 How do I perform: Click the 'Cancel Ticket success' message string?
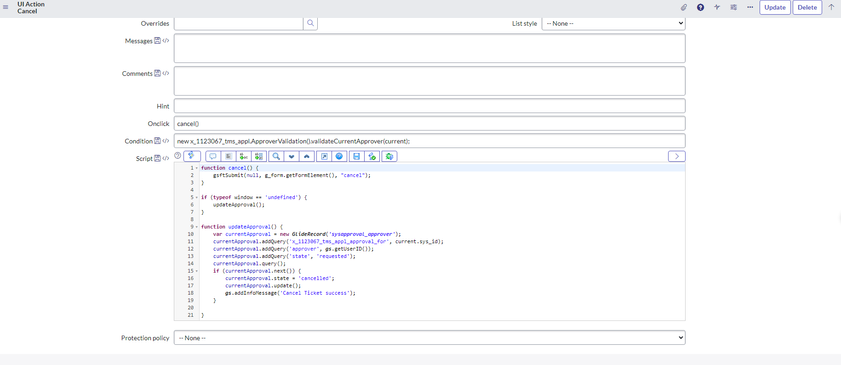tap(316, 293)
